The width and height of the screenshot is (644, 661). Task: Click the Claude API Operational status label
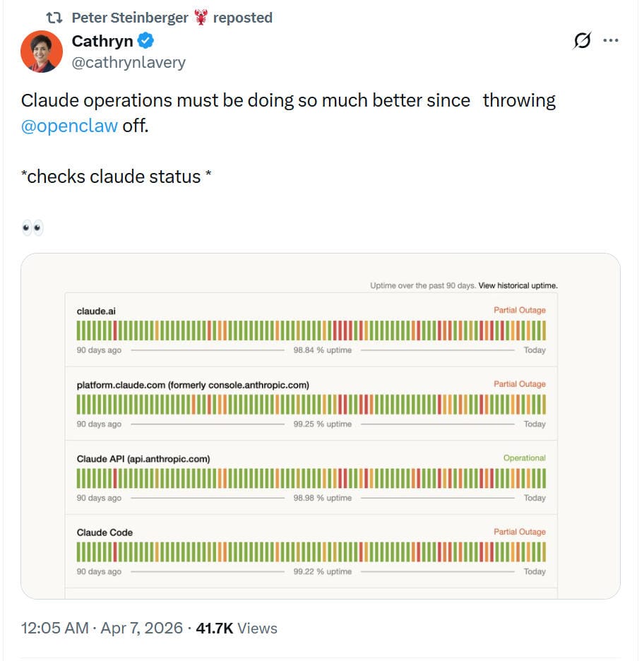click(x=524, y=458)
